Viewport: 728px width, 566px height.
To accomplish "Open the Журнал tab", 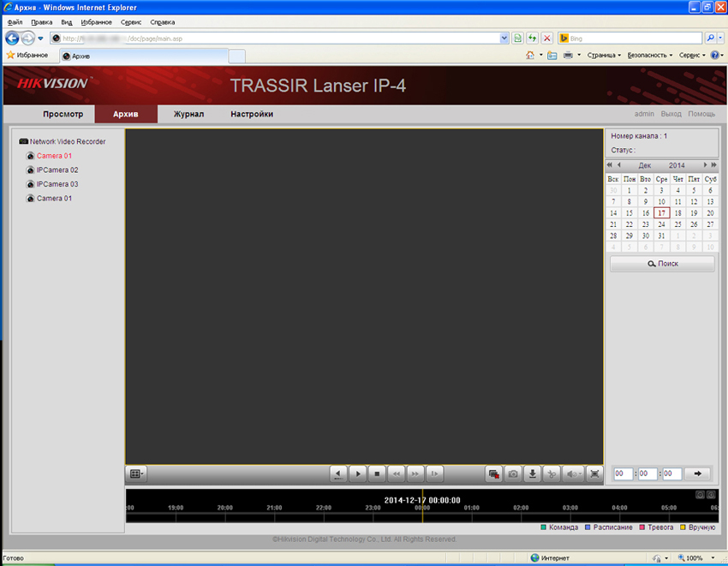I will click(x=188, y=114).
